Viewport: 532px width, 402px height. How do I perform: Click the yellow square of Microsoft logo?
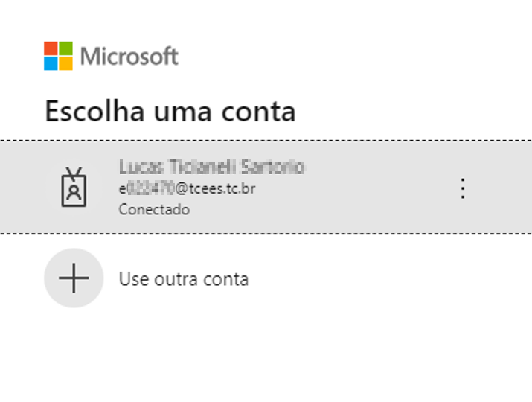(x=65, y=63)
